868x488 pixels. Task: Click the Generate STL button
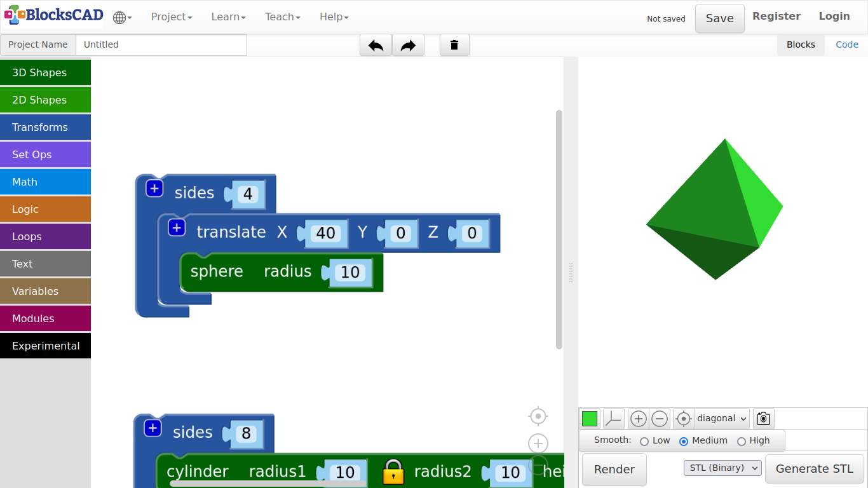point(814,469)
